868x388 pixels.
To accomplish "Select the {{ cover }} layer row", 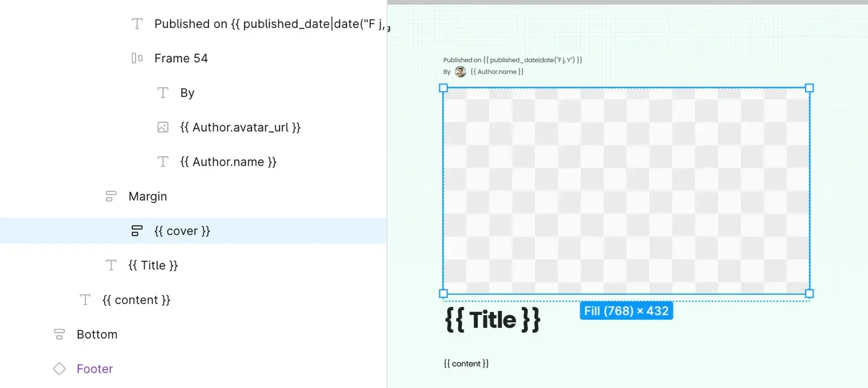I will coord(193,231).
